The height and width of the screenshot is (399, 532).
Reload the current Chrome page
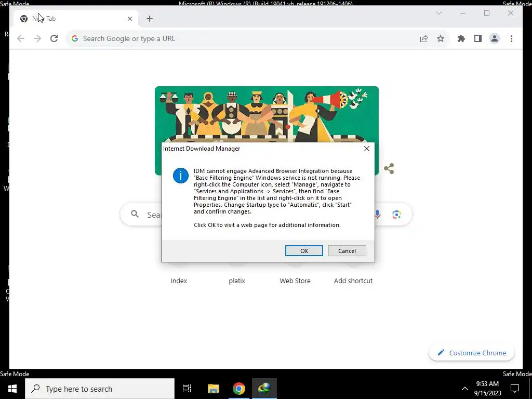[x=54, y=38]
